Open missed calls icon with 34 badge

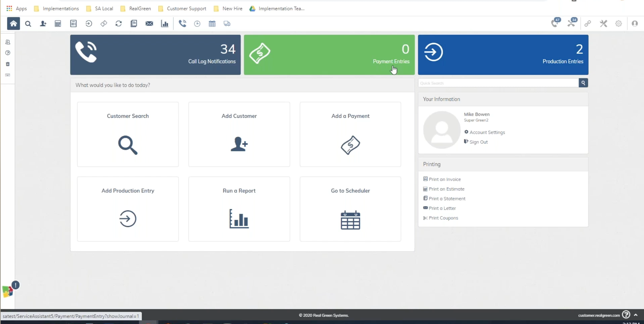[572, 23]
